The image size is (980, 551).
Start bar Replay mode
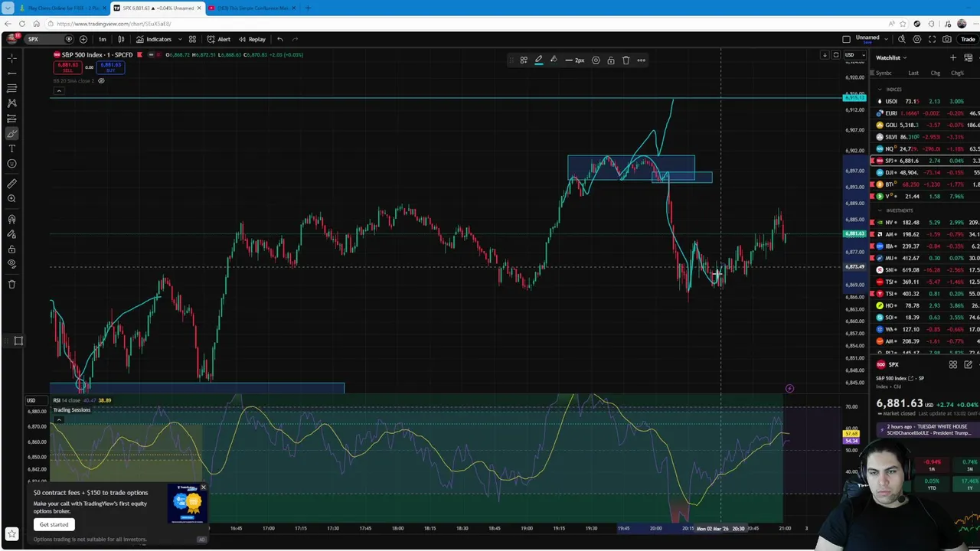252,39
